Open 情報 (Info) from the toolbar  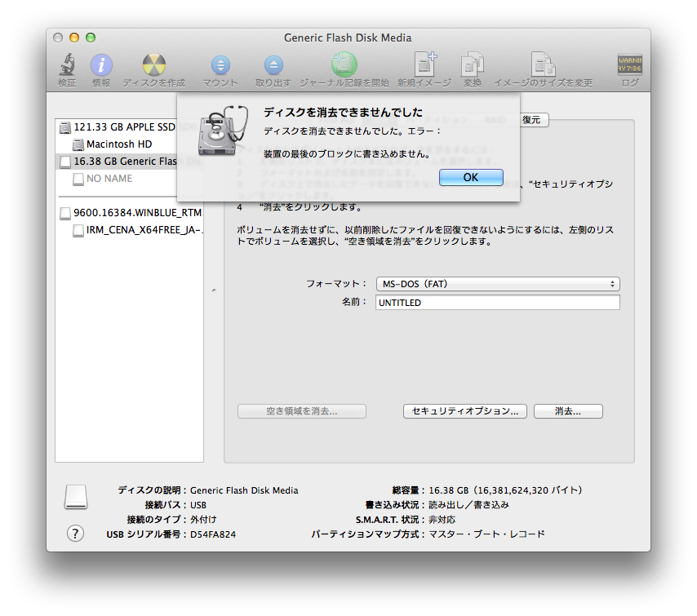pyautogui.click(x=101, y=65)
